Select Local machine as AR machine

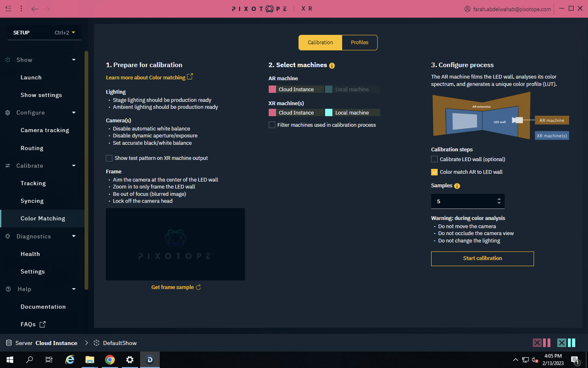pos(352,89)
